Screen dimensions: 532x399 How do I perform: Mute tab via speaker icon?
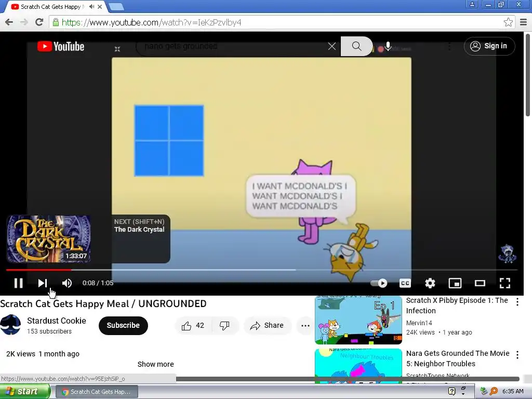pos(91,6)
